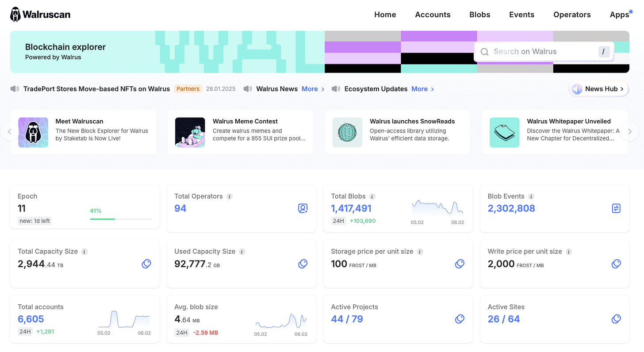
Task: Open the Home menu item
Action: (x=385, y=15)
